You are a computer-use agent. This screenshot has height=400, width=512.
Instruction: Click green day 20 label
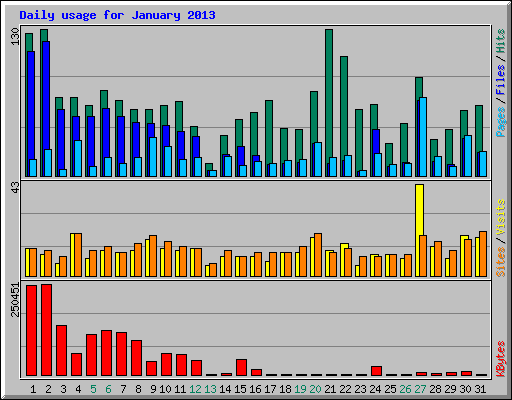pos(315,389)
